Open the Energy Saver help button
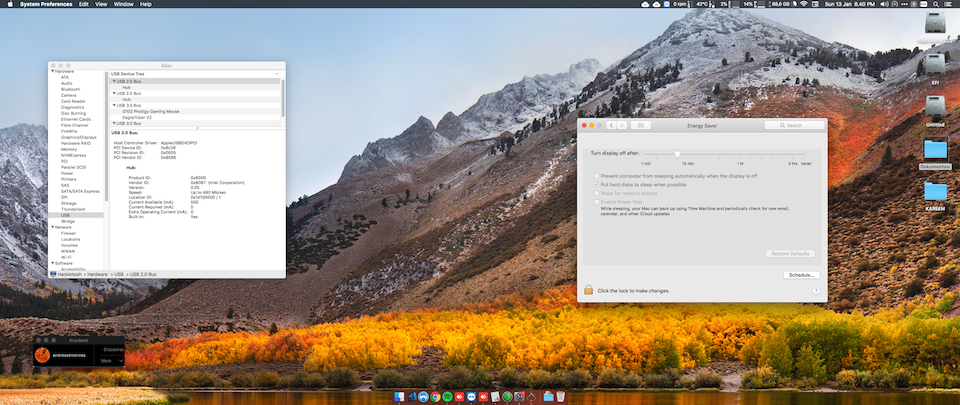The image size is (960, 405). pyautogui.click(x=817, y=290)
